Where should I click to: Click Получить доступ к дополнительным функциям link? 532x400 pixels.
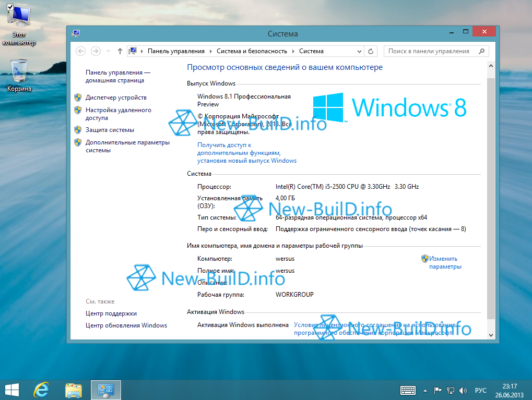[246, 153]
